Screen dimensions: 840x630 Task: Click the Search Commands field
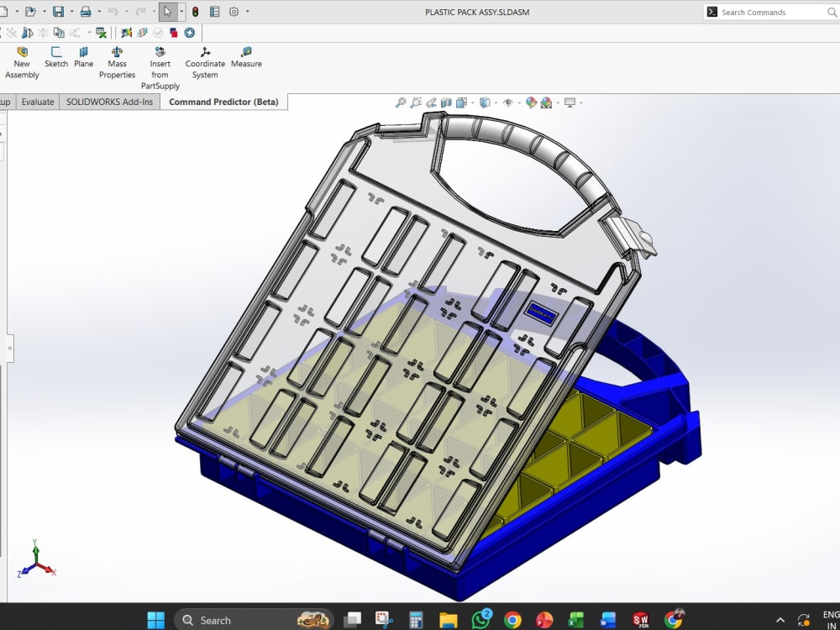click(x=773, y=12)
